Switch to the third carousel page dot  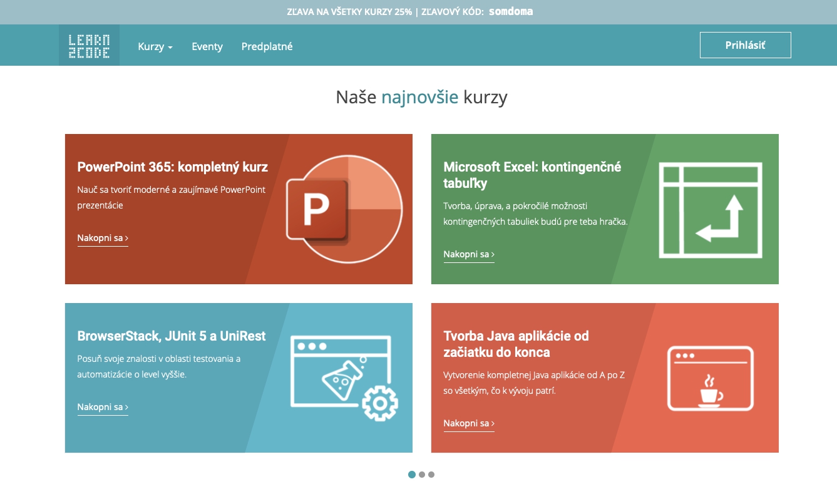click(x=431, y=475)
